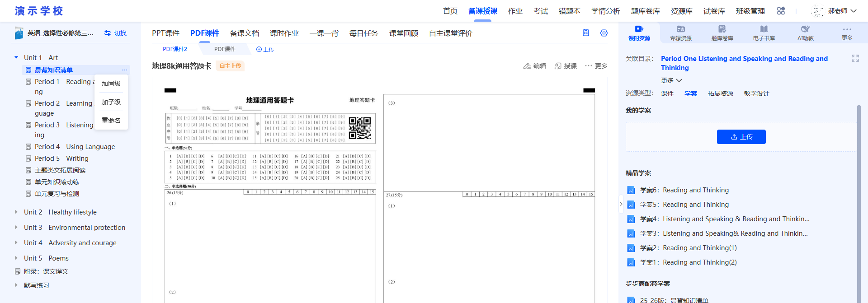The width and height of the screenshot is (868, 303).
Task: Choose 重命名 from the context menu
Action: point(111,121)
